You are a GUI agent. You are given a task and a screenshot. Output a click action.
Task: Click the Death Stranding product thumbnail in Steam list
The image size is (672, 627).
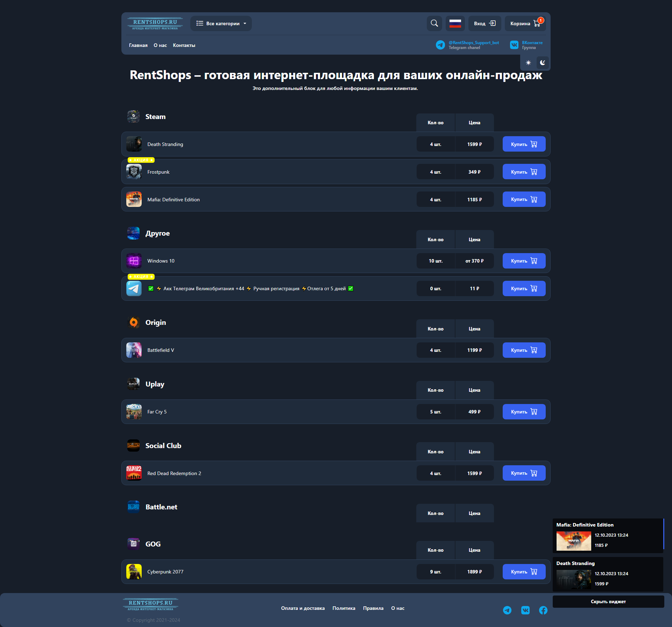(x=134, y=144)
